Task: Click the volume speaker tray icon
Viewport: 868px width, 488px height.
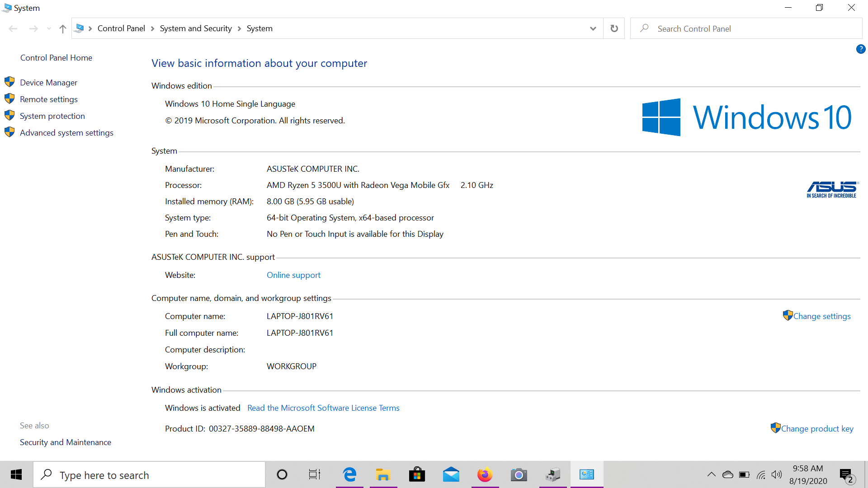Action: point(777,474)
